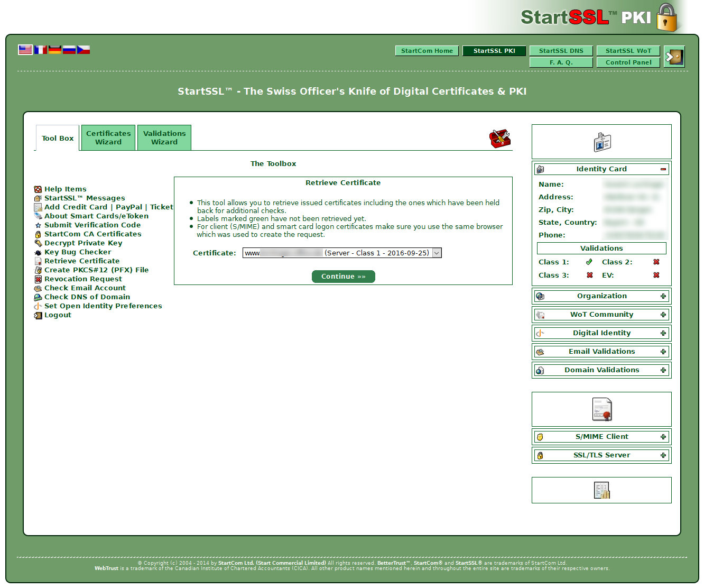Click the certificate document icon in sidebar
704x588 pixels.
click(602, 409)
